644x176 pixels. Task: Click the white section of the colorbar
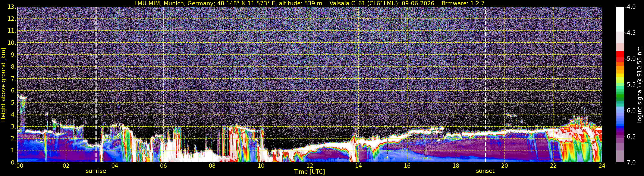620,19
